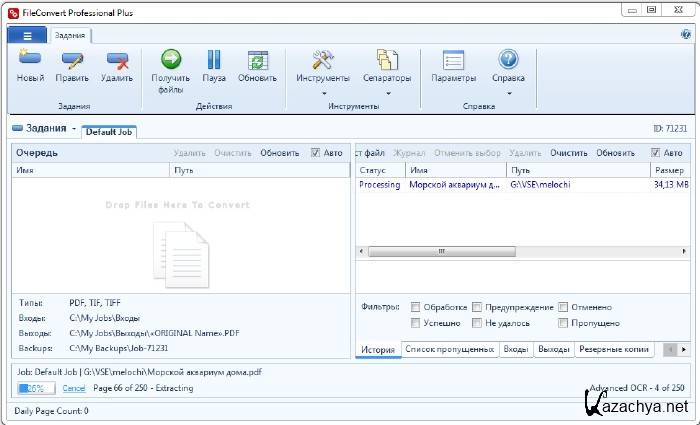Click Очистить in the right panel toolbar
The height and width of the screenshot is (425, 700).
[x=568, y=153]
